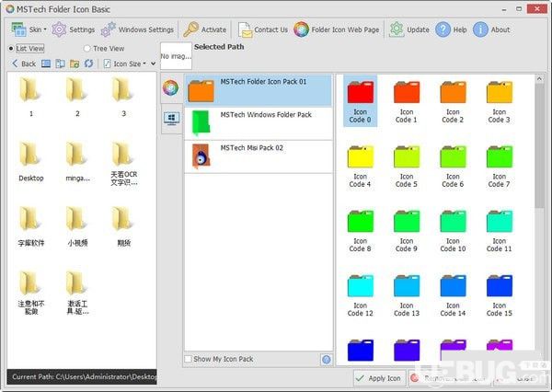Select Icon Code 1 folder
Viewport: 552px width, 392px height.
[407, 100]
